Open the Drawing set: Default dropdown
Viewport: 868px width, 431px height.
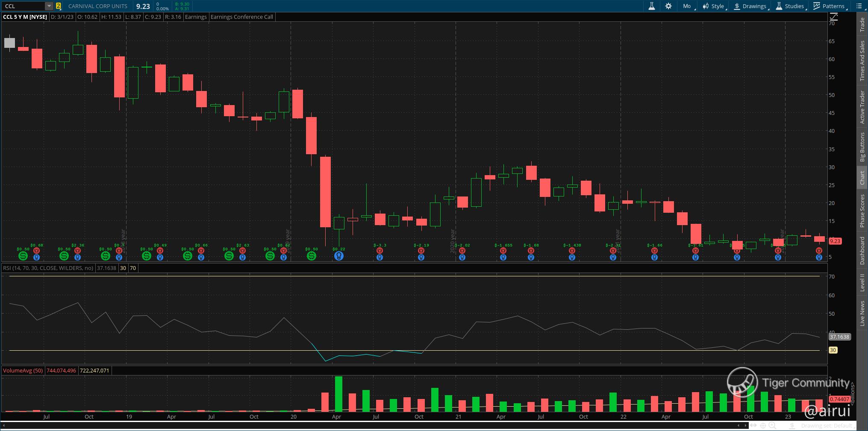coord(827,426)
